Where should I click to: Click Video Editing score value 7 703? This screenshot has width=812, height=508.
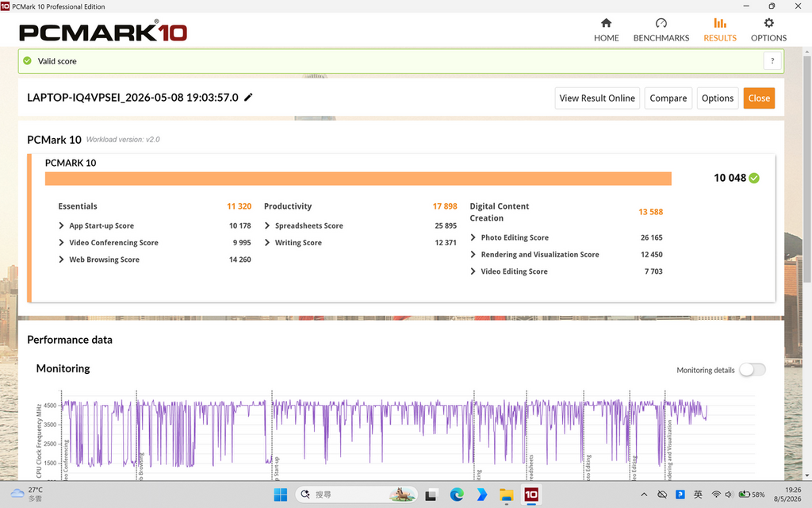[653, 271]
